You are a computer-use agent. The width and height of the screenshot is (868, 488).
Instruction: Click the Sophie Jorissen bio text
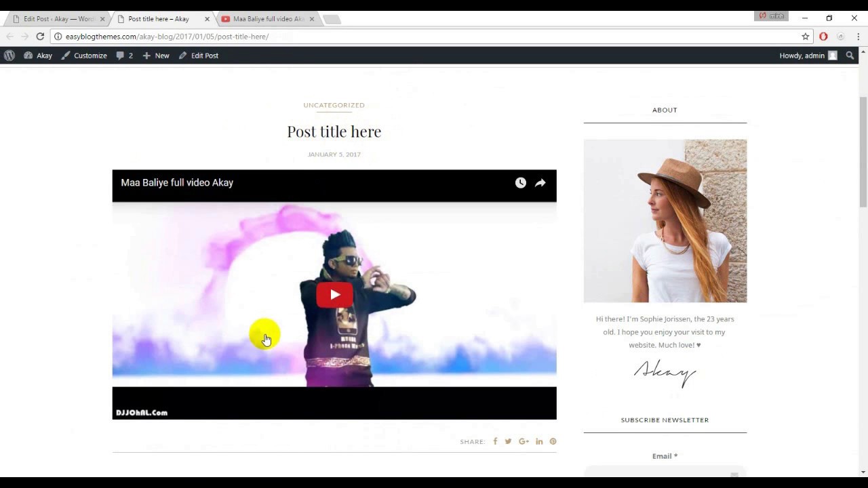(x=665, y=332)
